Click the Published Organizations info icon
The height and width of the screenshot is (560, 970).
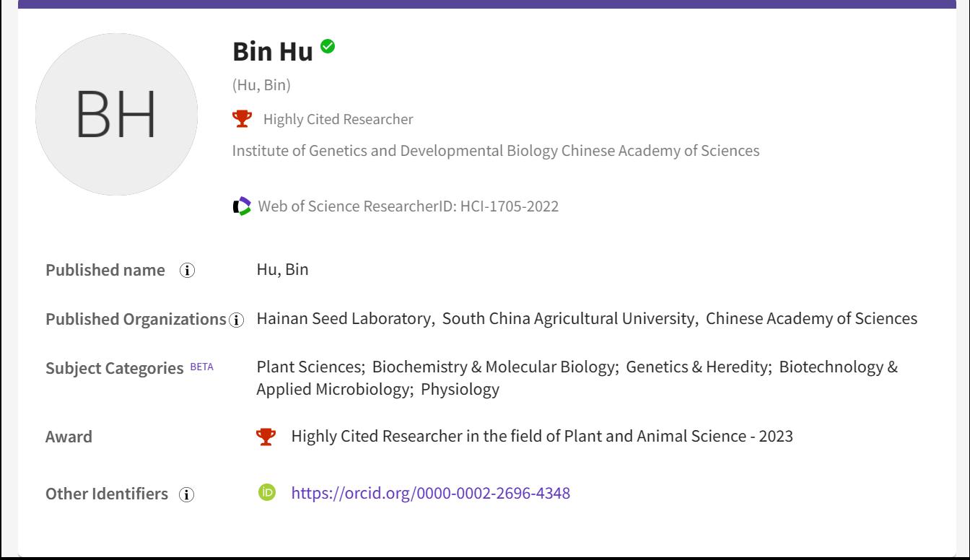(x=236, y=320)
